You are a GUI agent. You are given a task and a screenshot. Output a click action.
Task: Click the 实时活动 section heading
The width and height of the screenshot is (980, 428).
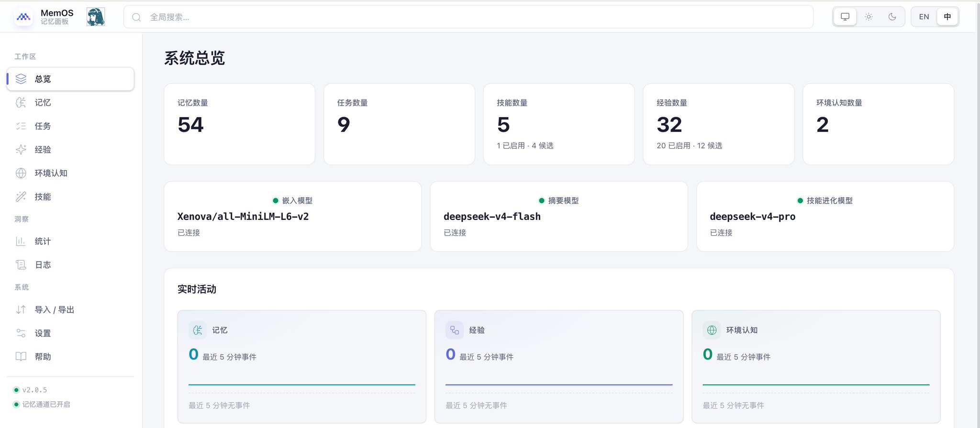(197, 289)
